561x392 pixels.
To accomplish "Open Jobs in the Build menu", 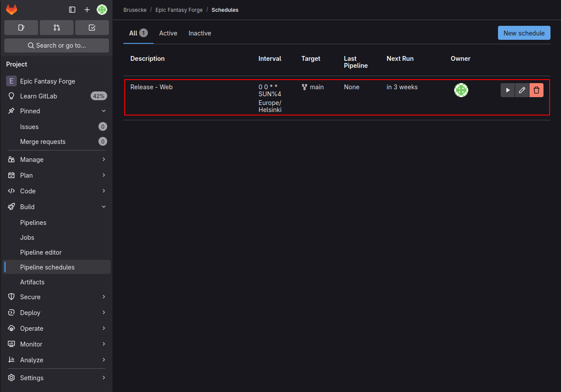I will 57,238.
